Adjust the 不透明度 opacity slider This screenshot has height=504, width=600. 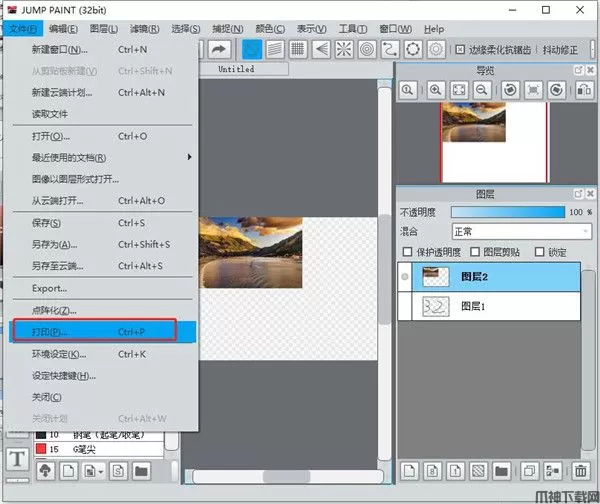pyautogui.click(x=508, y=212)
